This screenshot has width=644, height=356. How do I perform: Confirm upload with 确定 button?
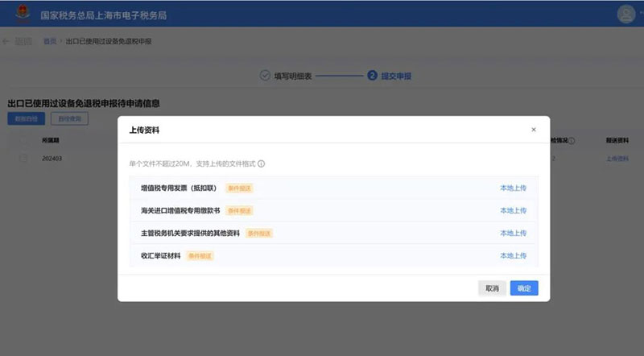[x=524, y=288]
